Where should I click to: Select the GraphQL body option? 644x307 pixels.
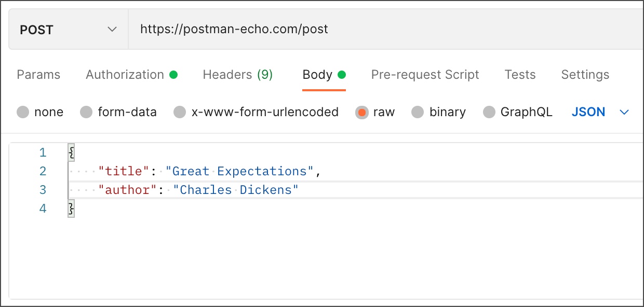(489, 112)
